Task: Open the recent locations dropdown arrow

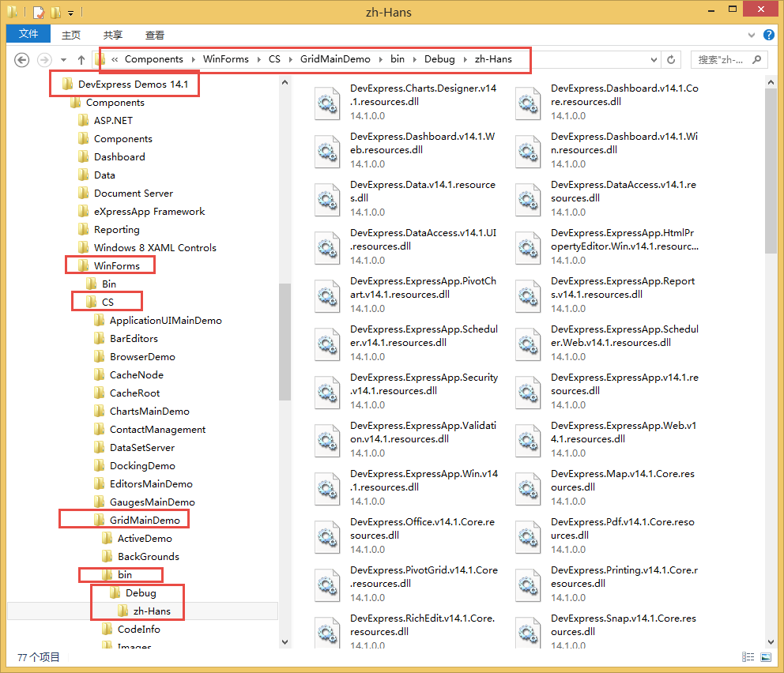Action: [63, 60]
